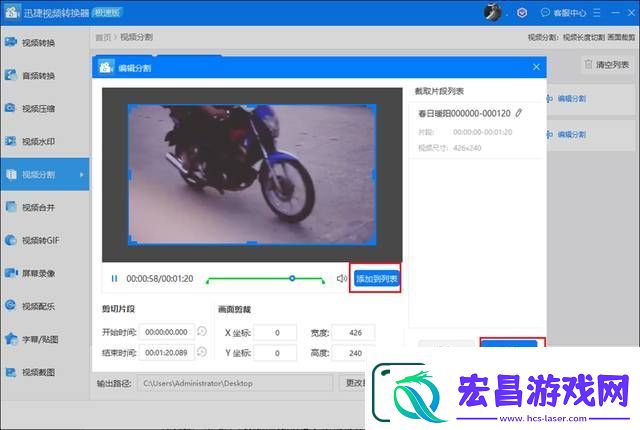640x430 pixels.
Task: Click the 时段 00:00:00-00:01:20 text
Action: click(465, 132)
